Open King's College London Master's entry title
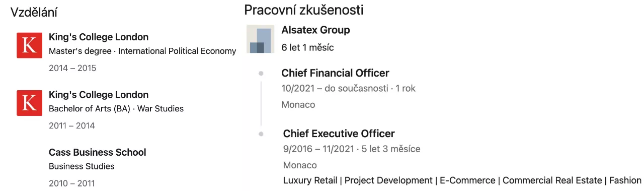The image size is (644, 191). 99,37
